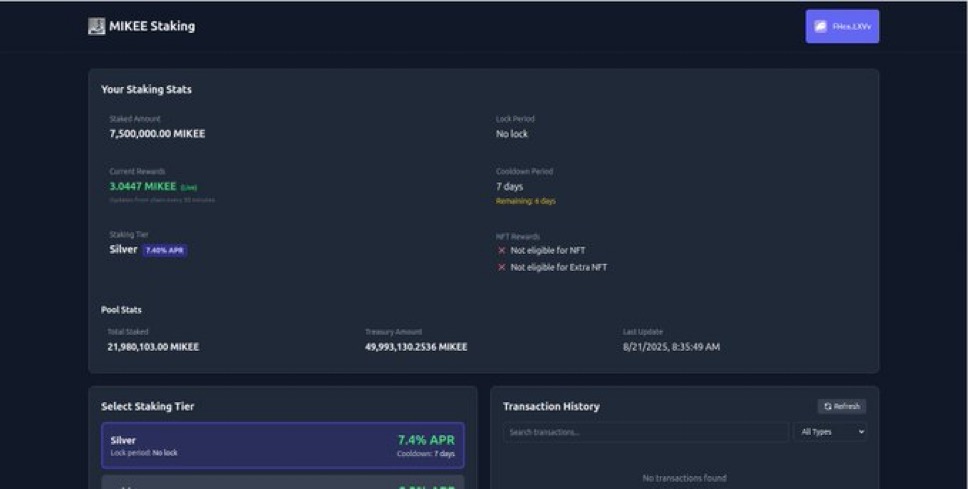Viewport: 968px width, 489px height.
Task: Click the wallet icon in header button
Action: point(820,27)
